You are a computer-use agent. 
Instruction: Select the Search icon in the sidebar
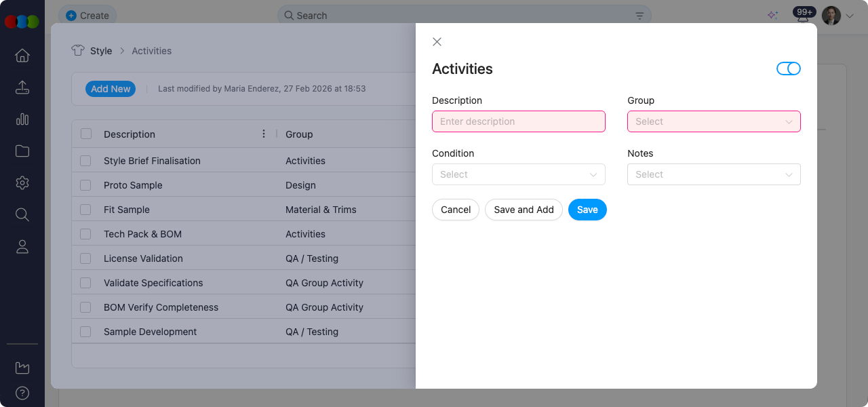[22, 214]
